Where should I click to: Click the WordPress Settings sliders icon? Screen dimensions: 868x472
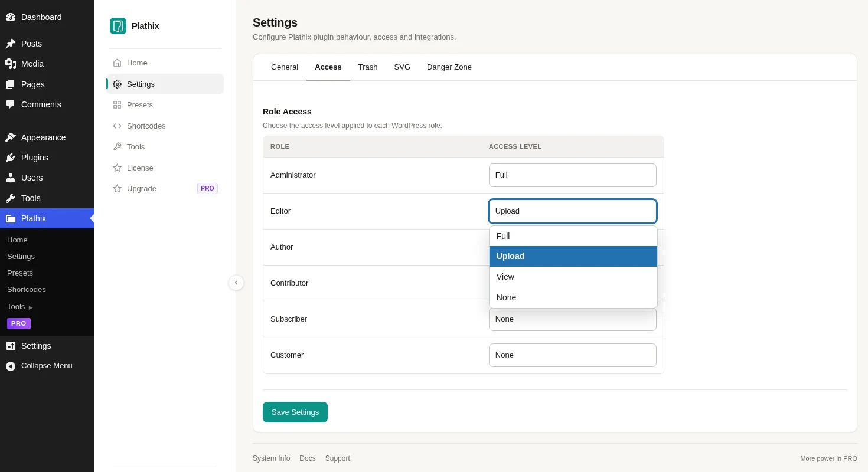pyautogui.click(x=11, y=346)
